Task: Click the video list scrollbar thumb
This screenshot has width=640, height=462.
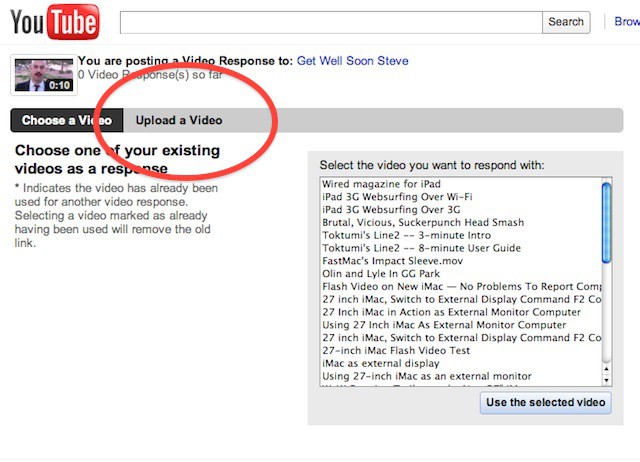Action: coord(607,223)
